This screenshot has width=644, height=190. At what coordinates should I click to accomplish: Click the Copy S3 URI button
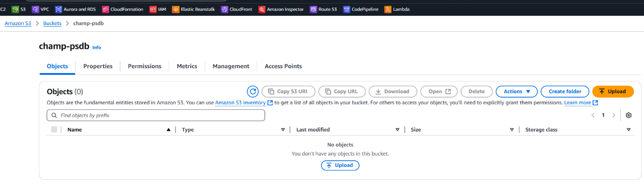[x=288, y=91]
